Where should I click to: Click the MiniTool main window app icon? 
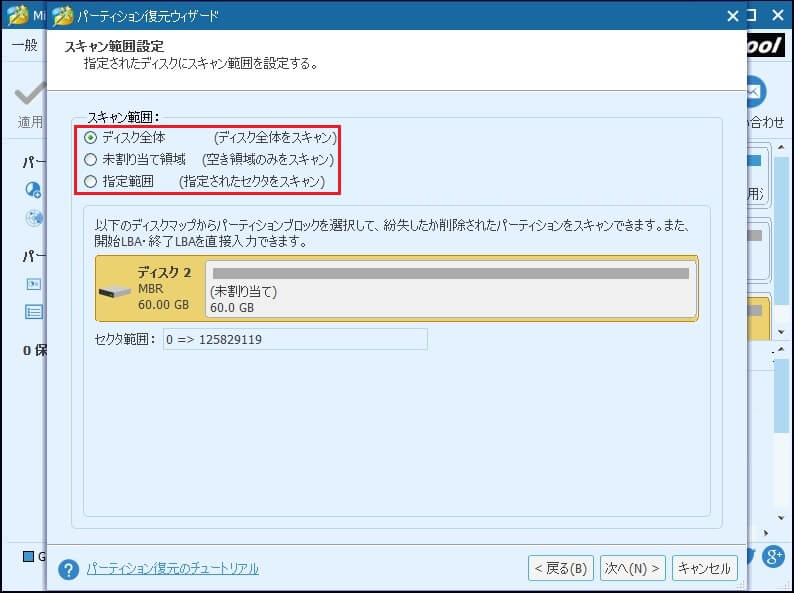[x=17, y=15]
